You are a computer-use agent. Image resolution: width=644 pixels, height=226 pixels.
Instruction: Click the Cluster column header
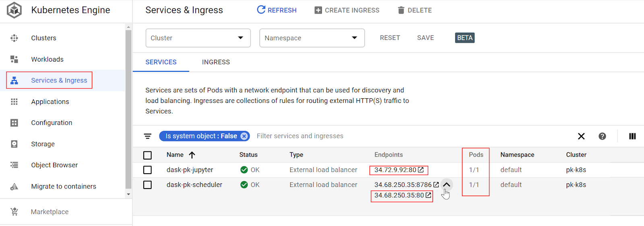click(576, 155)
